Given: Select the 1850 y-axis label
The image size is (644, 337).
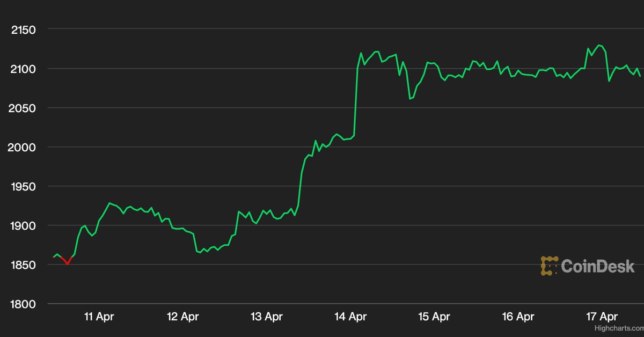Looking at the screenshot, I should coord(23,265).
